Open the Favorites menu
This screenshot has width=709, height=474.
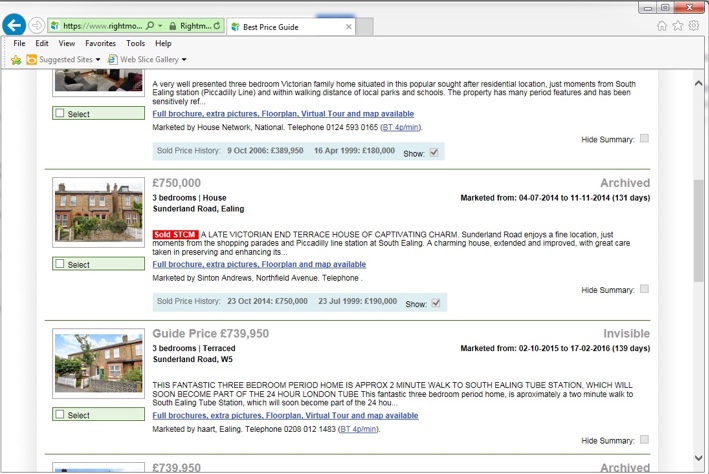pyautogui.click(x=100, y=44)
